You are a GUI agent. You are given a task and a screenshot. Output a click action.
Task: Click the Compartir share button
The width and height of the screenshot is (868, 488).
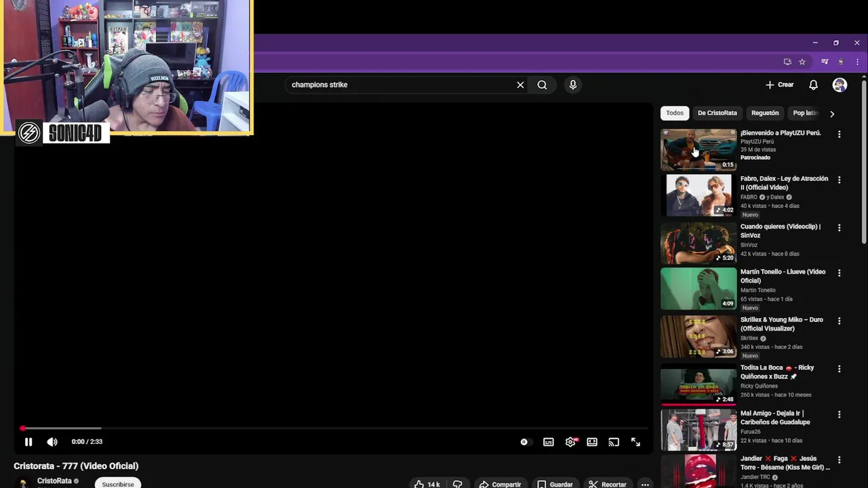tap(500, 484)
